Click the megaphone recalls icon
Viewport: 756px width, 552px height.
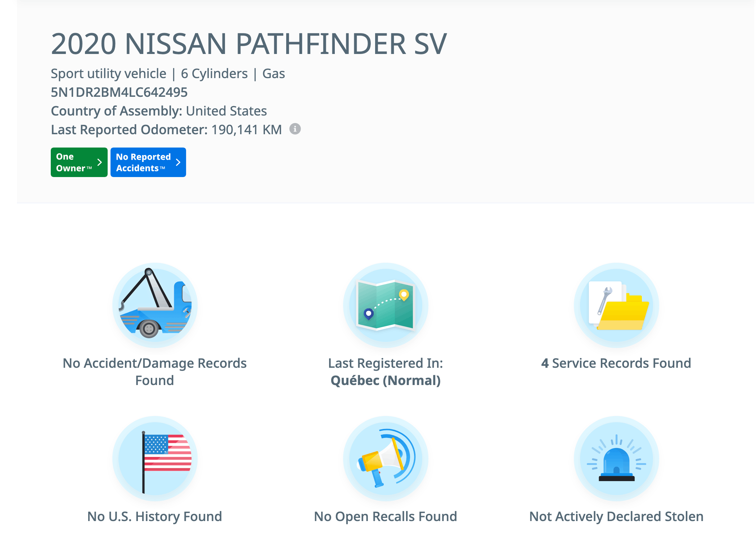point(386,458)
